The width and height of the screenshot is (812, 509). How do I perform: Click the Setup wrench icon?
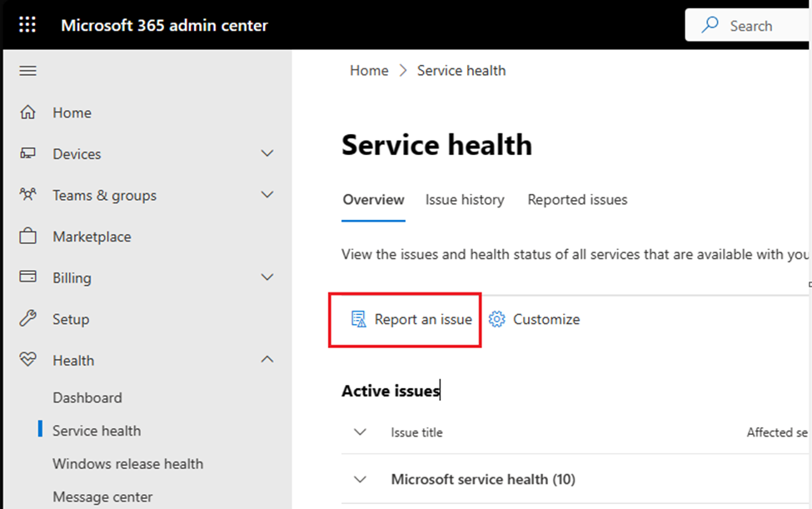pyautogui.click(x=27, y=319)
